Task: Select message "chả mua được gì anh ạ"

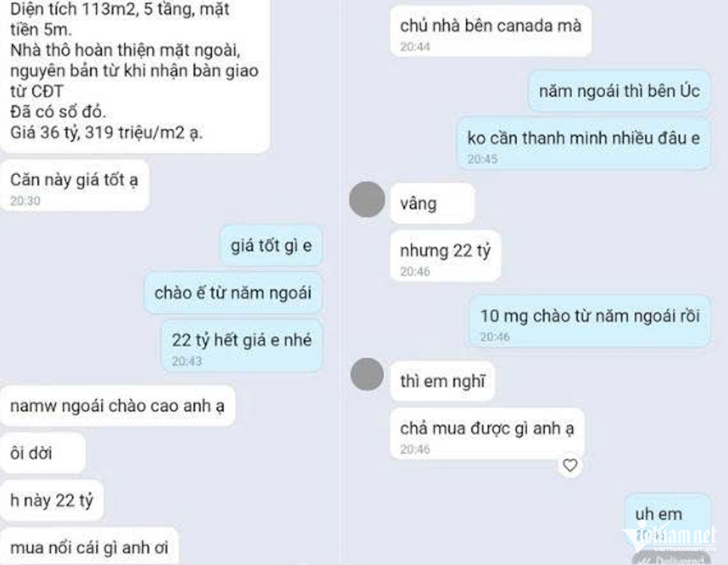Action: pyautogui.click(x=487, y=434)
